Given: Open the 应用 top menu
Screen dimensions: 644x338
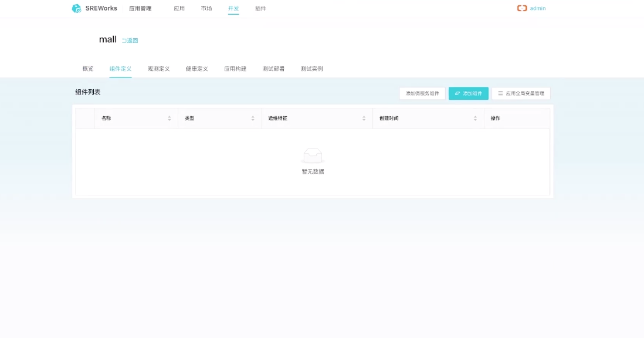Looking at the screenshot, I should pos(179,8).
